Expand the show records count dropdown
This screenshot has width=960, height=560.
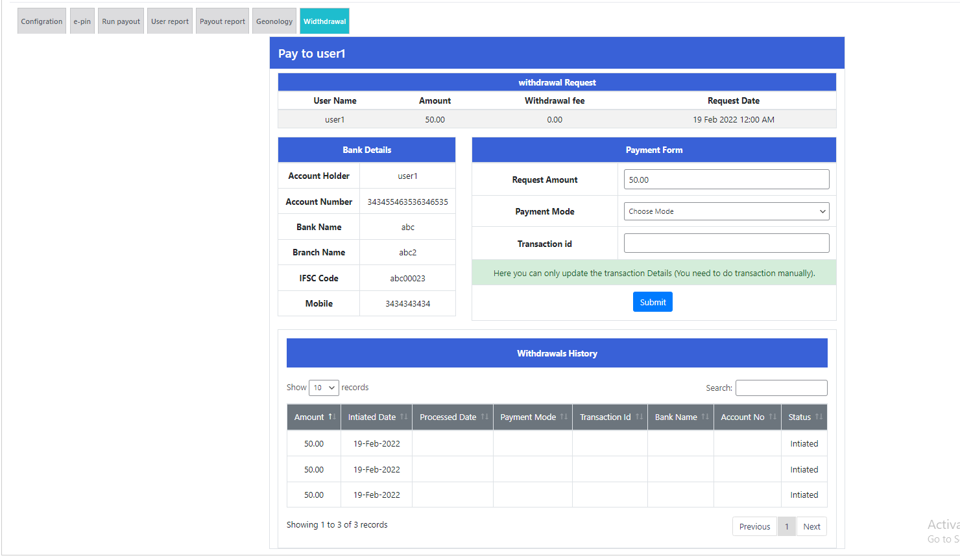[324, 388]
